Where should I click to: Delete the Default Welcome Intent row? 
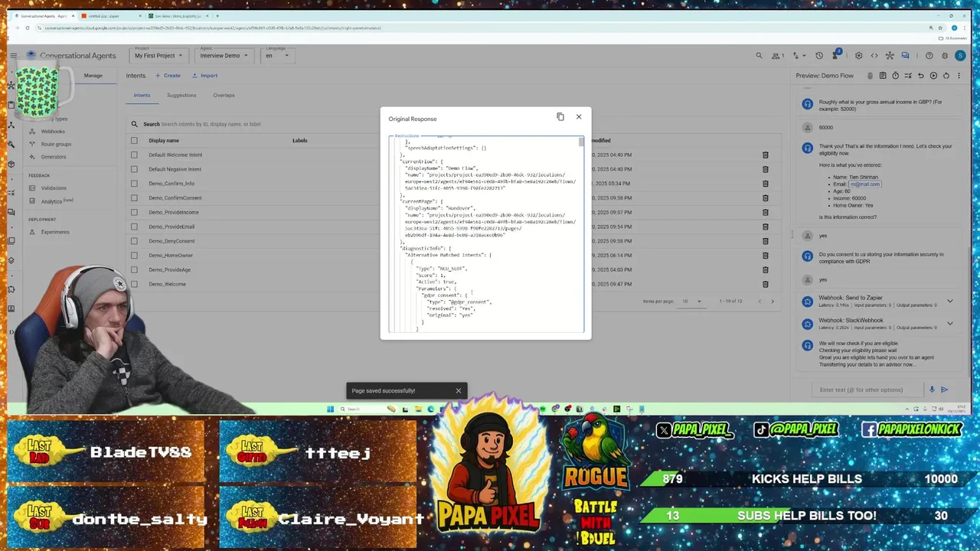(x=765, y=155)
